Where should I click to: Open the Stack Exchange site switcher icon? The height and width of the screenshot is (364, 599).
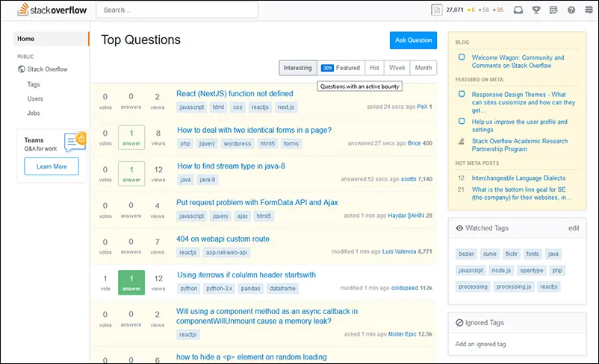click(x=589, y=10)
